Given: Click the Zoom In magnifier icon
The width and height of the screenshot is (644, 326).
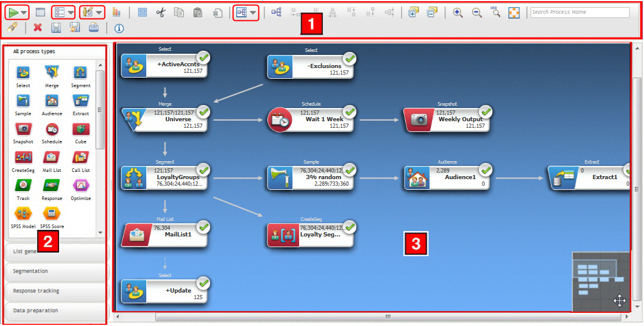Looking at the screenshot, I should [x=458, y=13].
